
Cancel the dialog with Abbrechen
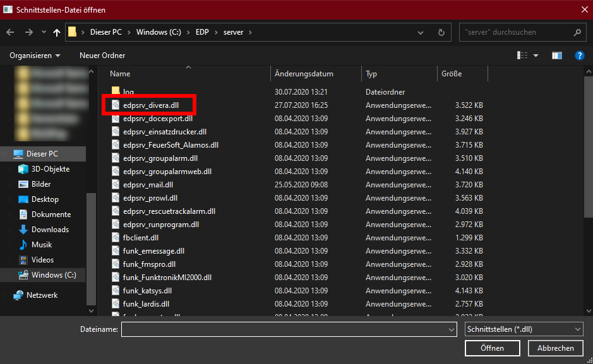[x=556, y=348]
